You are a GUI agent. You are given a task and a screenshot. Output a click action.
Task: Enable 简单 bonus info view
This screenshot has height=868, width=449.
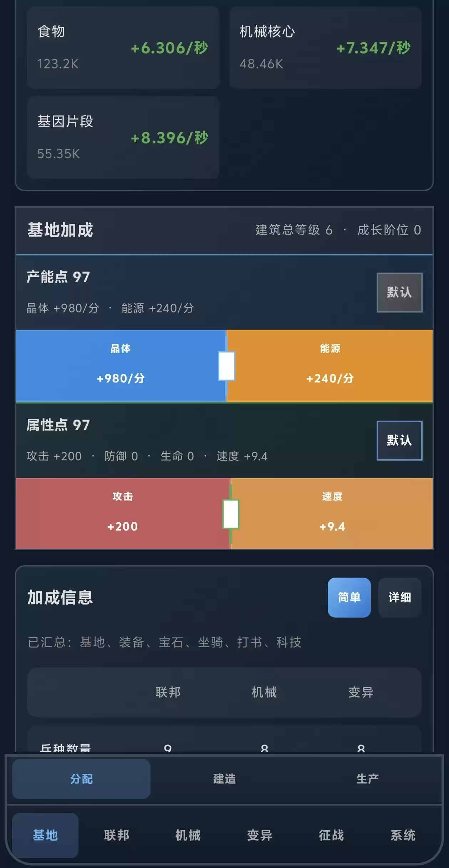click(349, 597)
